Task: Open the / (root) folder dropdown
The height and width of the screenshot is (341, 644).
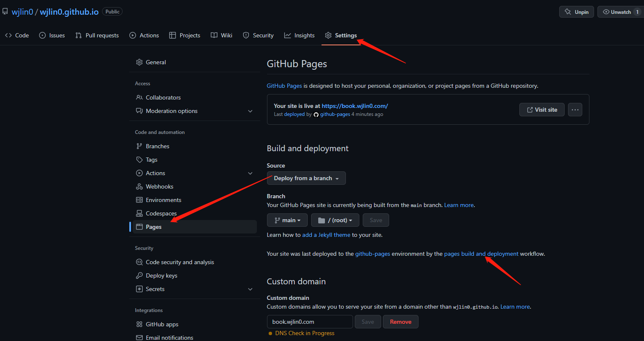Action: click(335, 220)
